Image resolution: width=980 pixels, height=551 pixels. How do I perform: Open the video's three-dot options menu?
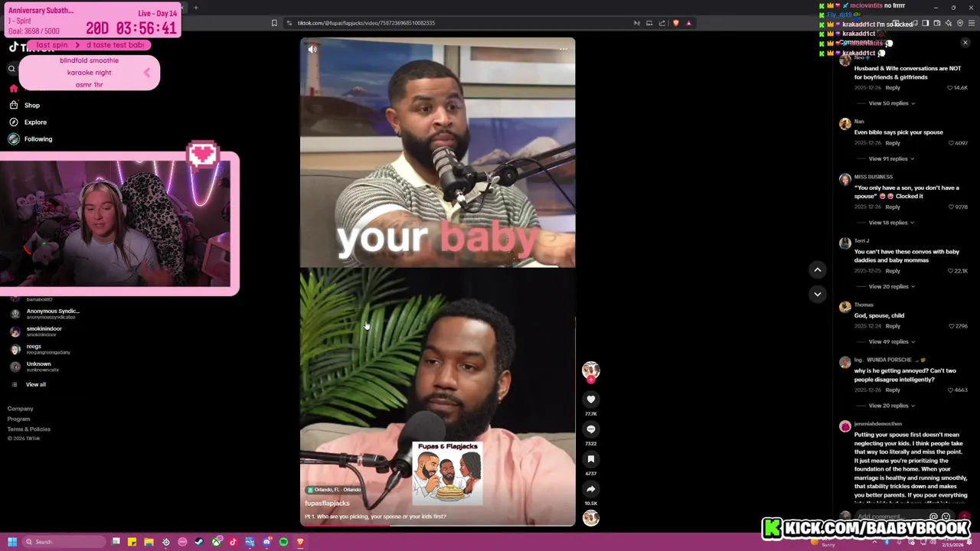563,49
